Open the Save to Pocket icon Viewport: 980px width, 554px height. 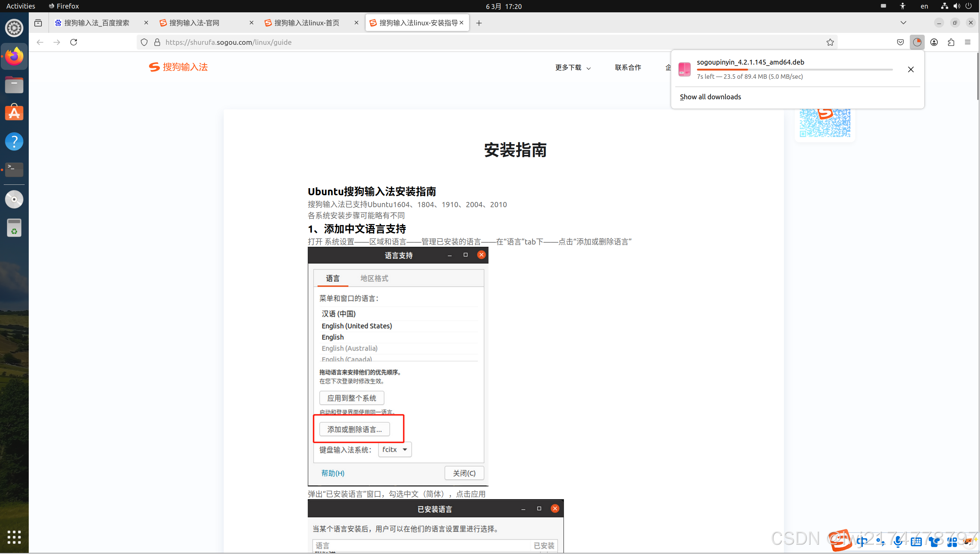tap(900, 42)
